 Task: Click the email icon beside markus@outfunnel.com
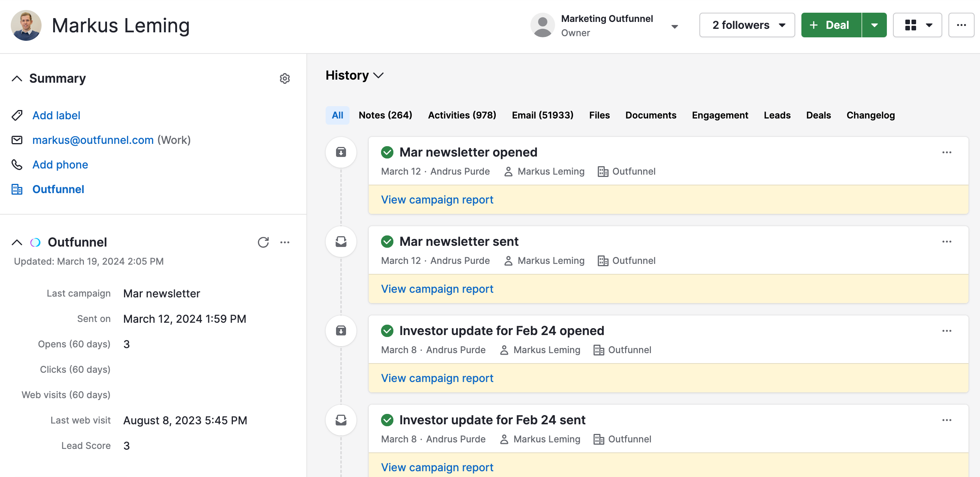click(17, 140)
